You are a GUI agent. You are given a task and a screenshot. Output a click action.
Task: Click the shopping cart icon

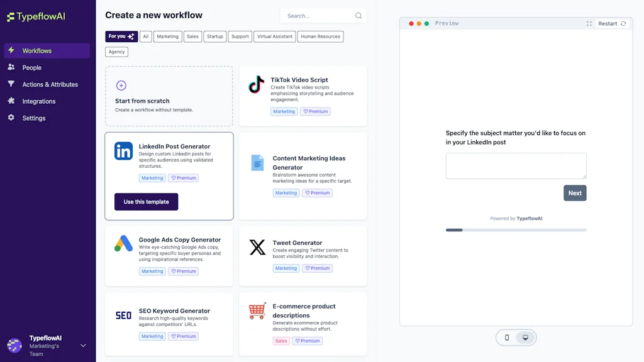tap(257, 311)
